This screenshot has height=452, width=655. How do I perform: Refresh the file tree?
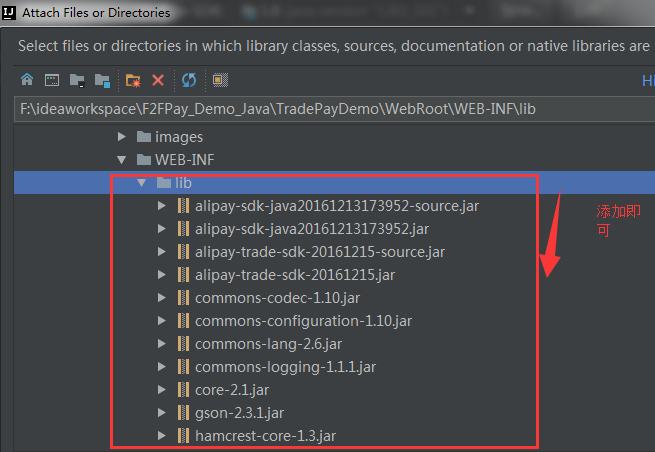(189, 80)
